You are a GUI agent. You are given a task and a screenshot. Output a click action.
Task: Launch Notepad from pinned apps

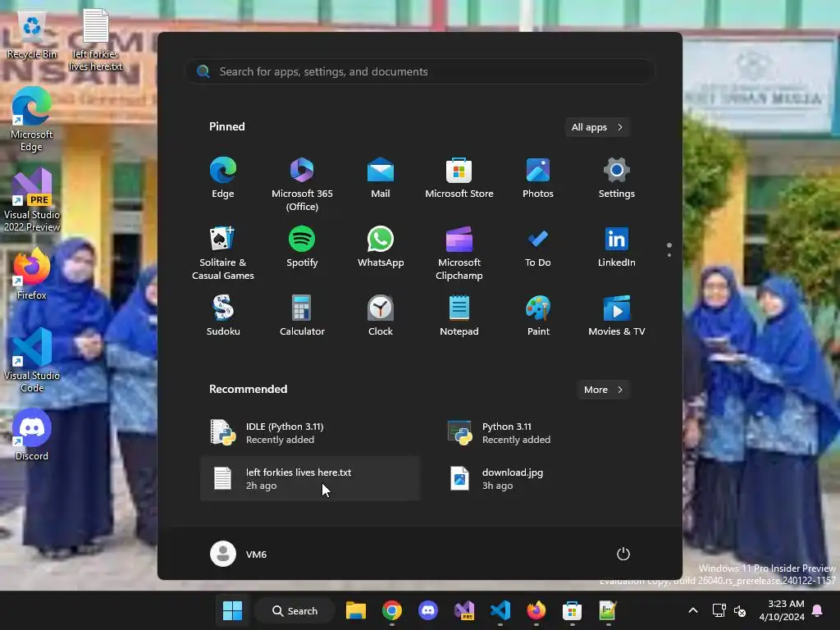pos(459,316)
